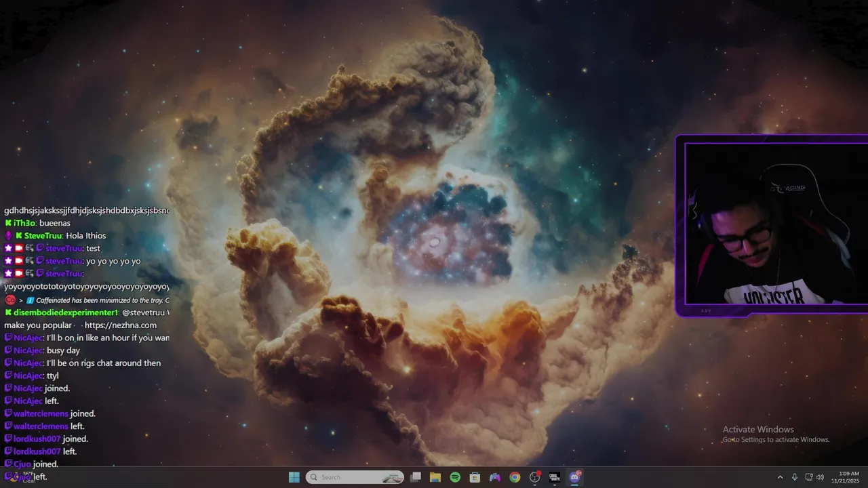Open the purple game controller app icon
Image resolution: width=868 pixels, height=488 pixels.
[x=495, y=477]
